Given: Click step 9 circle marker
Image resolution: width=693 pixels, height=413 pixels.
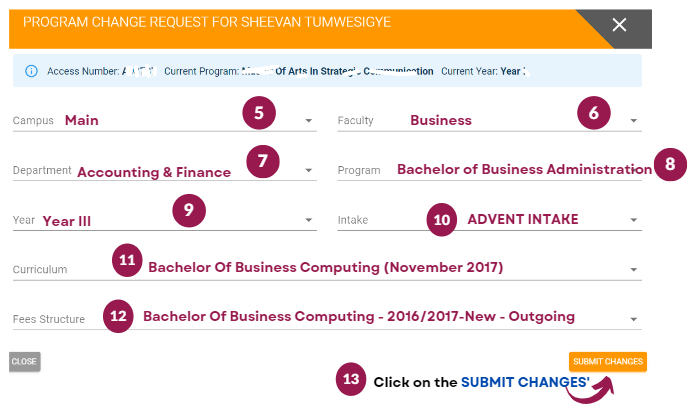Looking at the screenshot, I should tap(189, 210).
